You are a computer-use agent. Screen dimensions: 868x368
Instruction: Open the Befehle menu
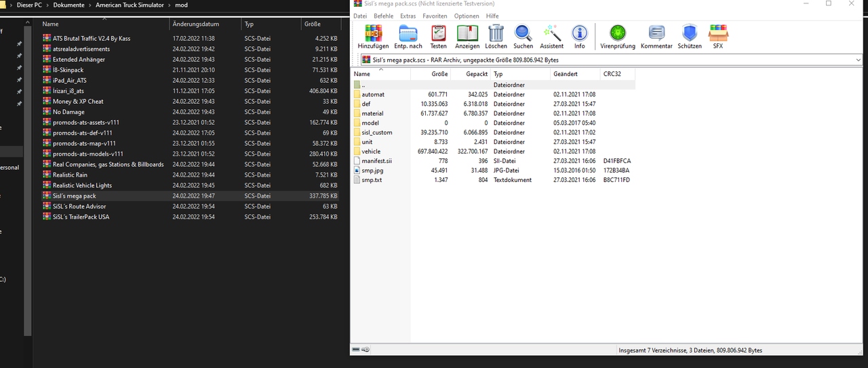383,16
